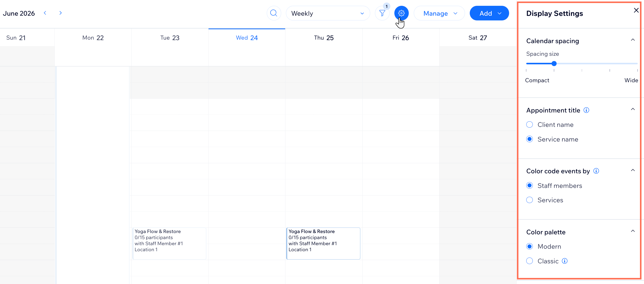Close the Display Settings panel

pos(636,10)
